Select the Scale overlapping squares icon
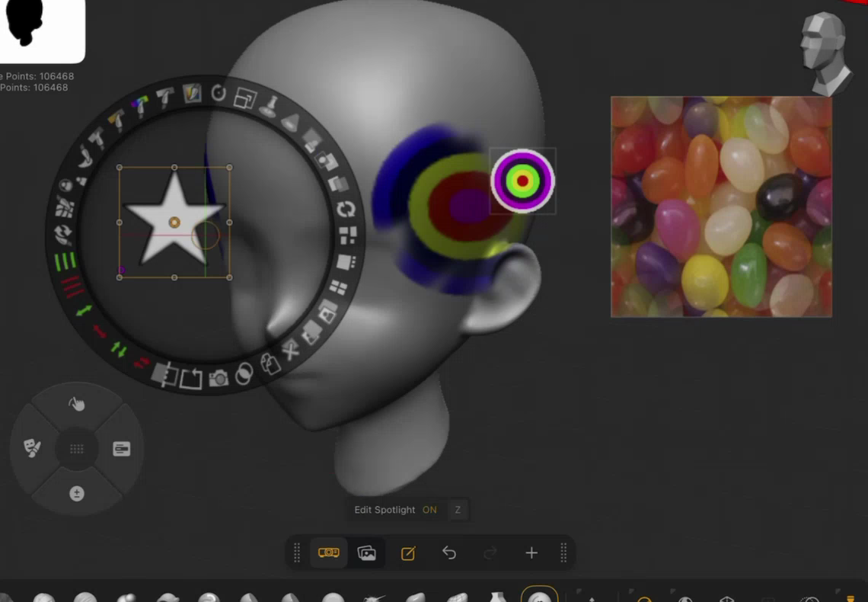This screenshot has width=868, height=602. click(x=244, y=98)
